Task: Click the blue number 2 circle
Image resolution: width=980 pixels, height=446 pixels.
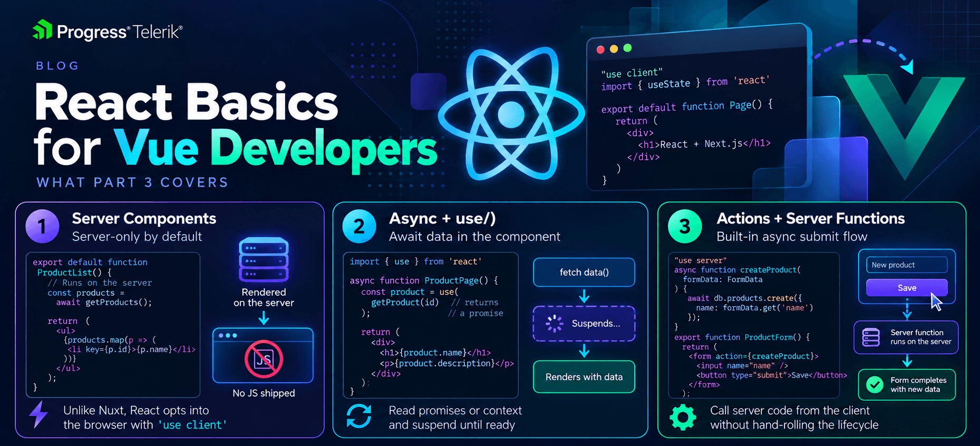Action: pyautogui.click(x=359, y=226)
